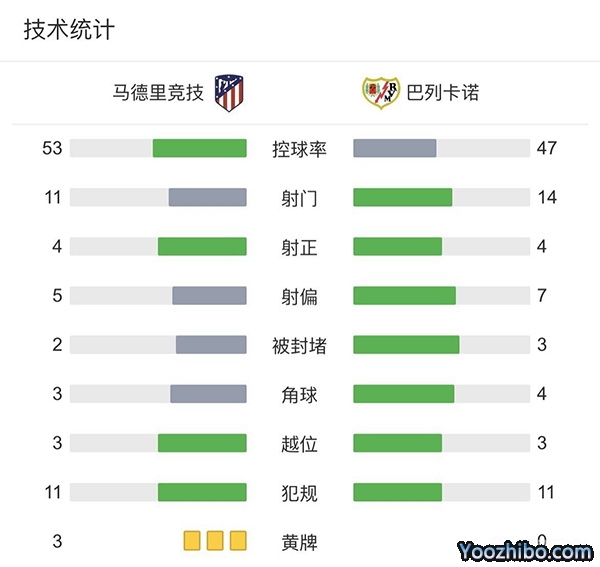Click the first yellow card icon
The height and width of the screenshot is (567, 600).
pyautogui.click(x=192, y=541)
